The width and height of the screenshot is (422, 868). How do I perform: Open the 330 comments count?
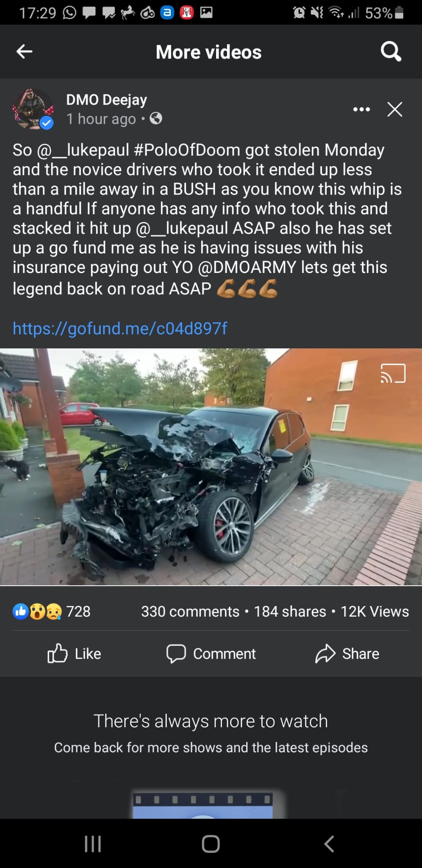[190, 612]
